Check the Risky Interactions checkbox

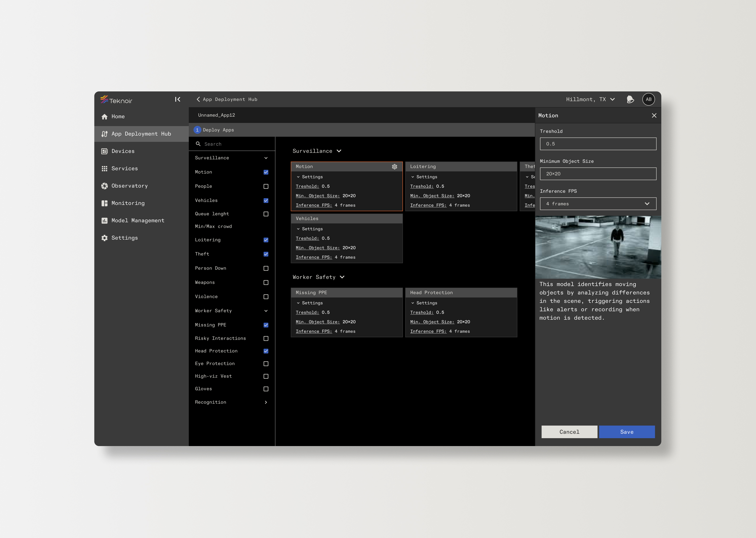coord(266,339)
